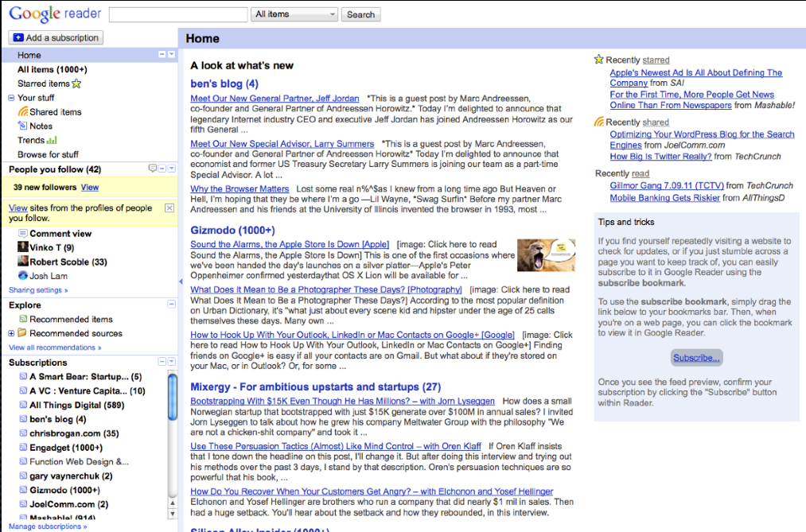Click the orange Shared items broadcast icon
Viewport: 806px width, 532px height.
point(23,111)
